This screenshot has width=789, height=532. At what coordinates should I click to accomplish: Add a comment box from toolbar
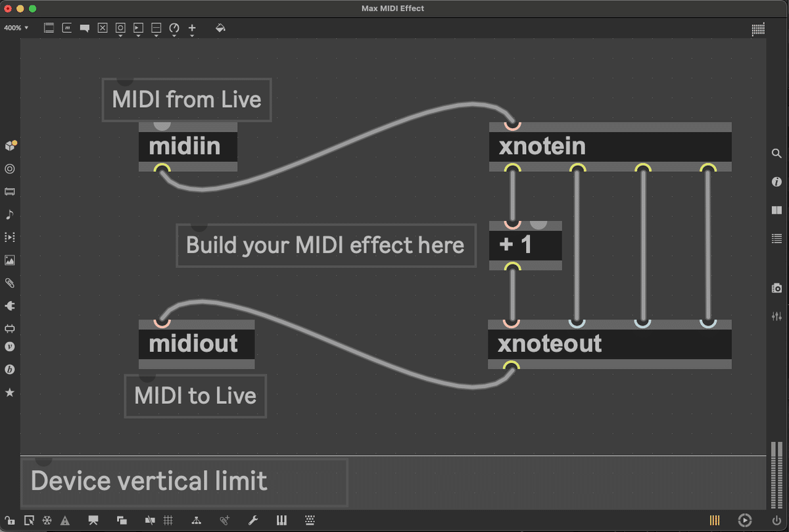click(x=85, y=28)
